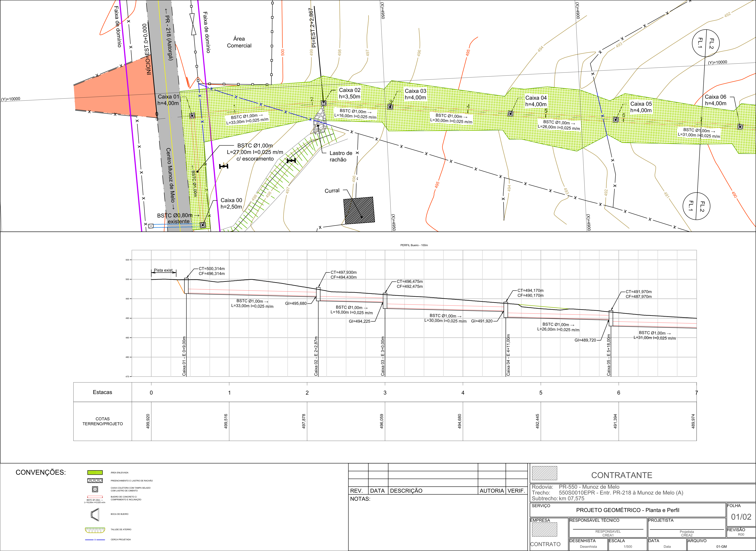Click the upper FL.1/FL.2 sheet reference circle

click(x=706, y=43)
